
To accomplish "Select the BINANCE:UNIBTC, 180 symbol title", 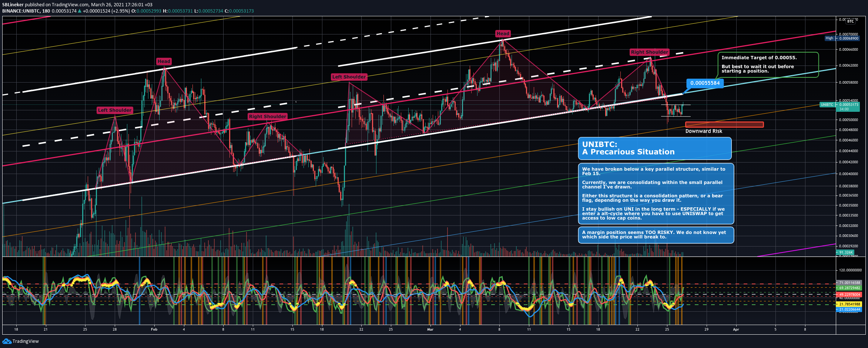I will tap(26, 11).
